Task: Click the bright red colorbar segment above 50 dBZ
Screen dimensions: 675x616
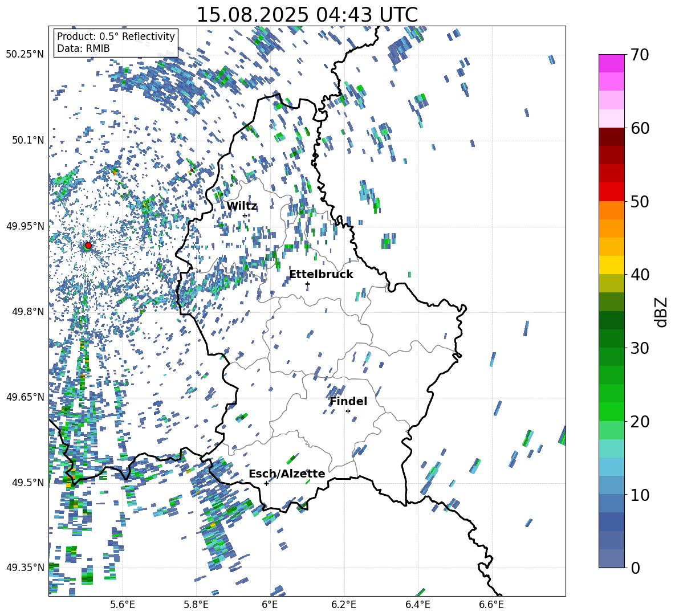Action: tap(612, 192)
